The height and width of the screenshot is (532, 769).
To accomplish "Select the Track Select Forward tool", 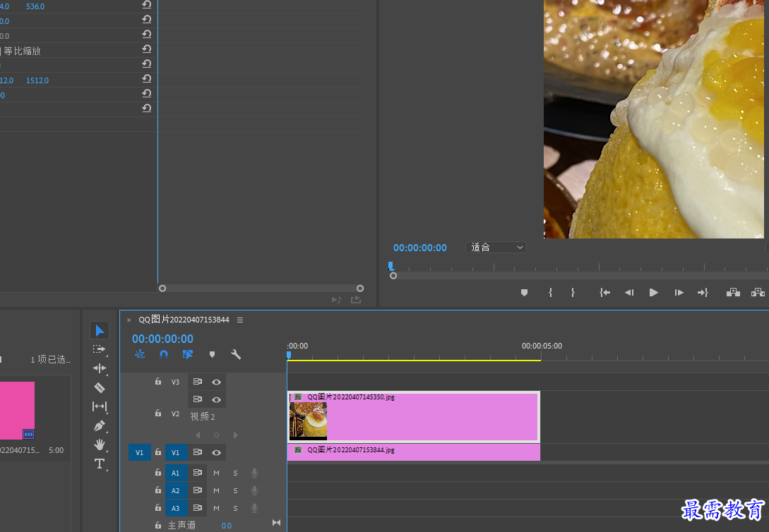I will point(99,349).
